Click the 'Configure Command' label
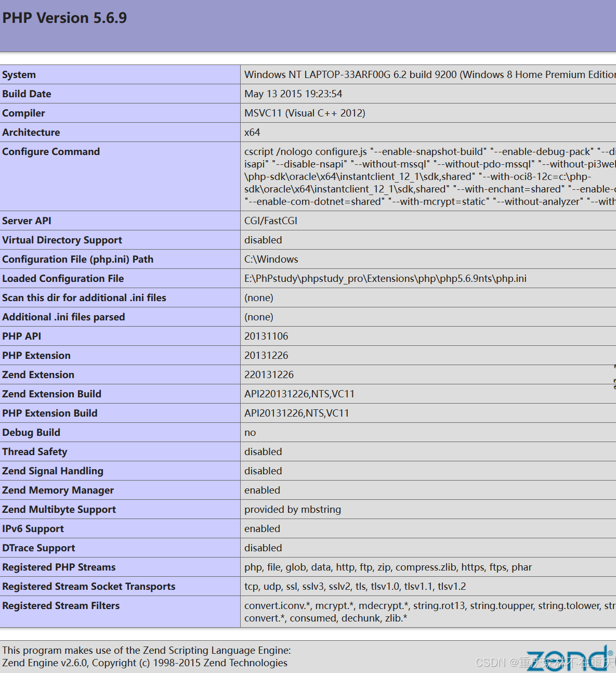The width and height of the screenshot is (616, 673). coord(51,151)
